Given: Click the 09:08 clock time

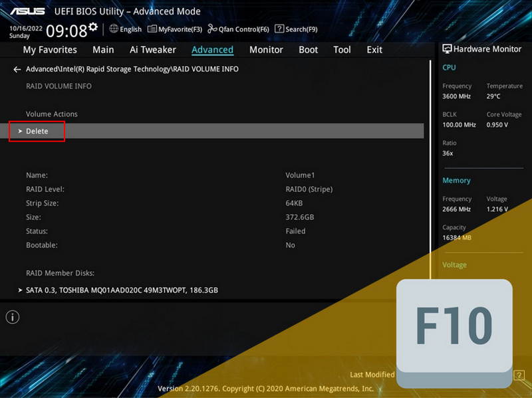Looking at the screenshot, I should click(67, 31).
